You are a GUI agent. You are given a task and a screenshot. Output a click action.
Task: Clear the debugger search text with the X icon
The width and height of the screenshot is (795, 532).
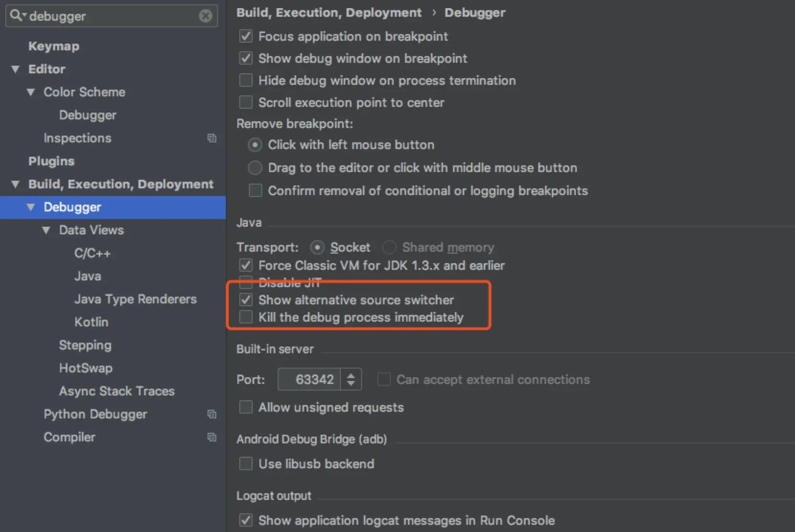pyautogui.click(x=206, y=16)
